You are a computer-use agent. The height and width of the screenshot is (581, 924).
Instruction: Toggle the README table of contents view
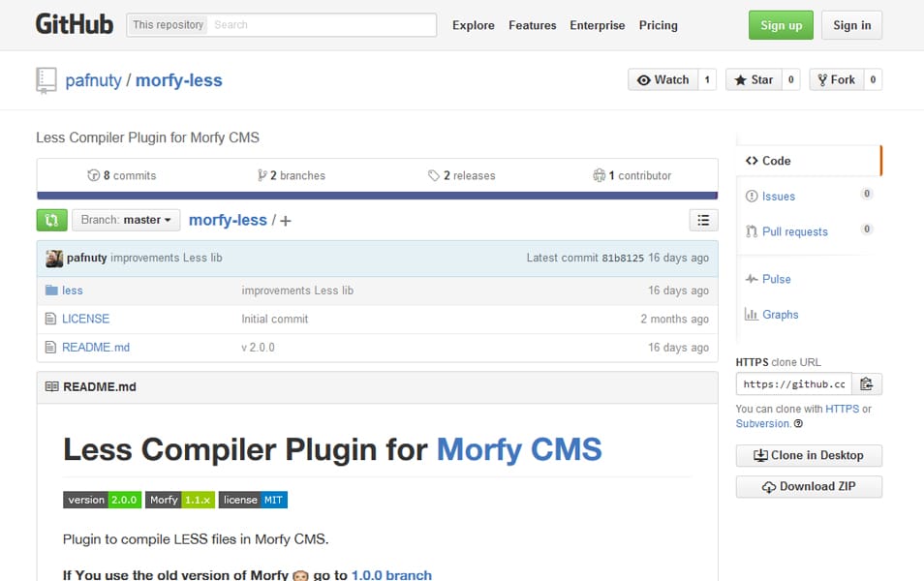(x=703, y=220)
